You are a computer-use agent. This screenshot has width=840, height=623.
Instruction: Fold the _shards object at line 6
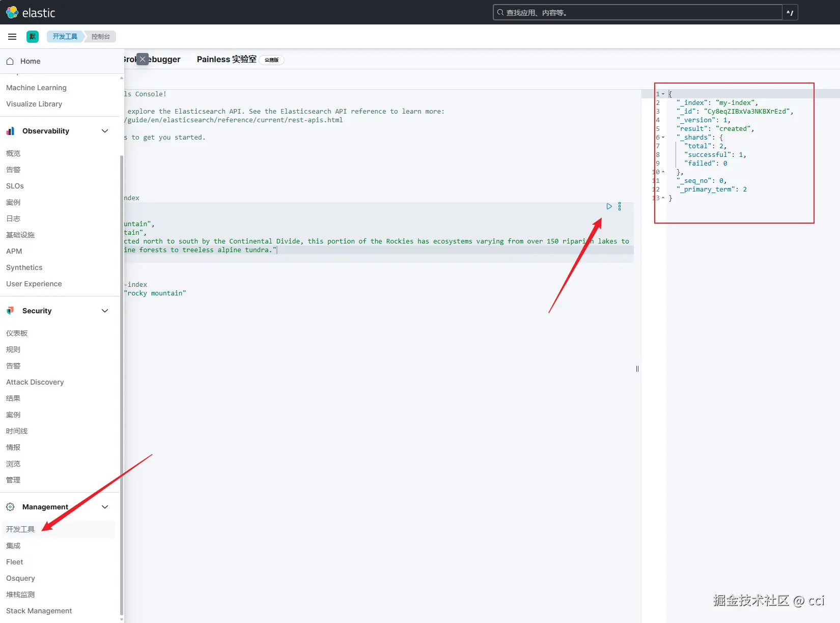[663, 138]
